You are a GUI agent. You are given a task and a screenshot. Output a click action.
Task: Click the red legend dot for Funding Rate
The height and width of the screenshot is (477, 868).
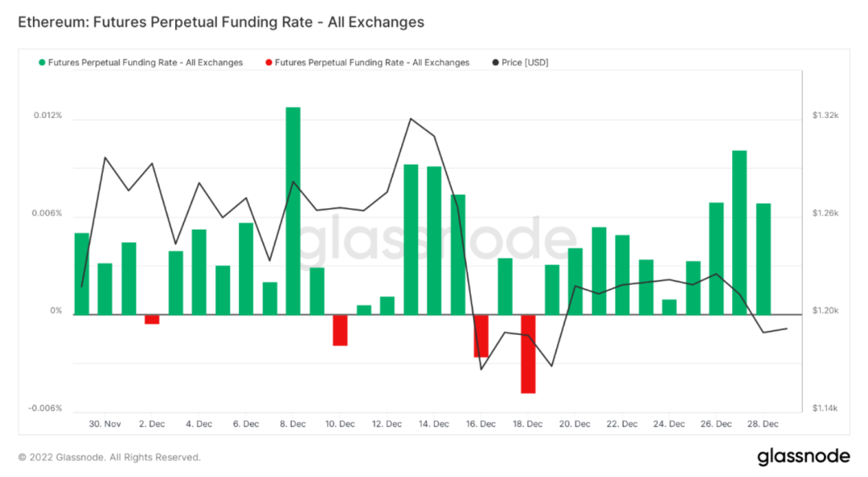[268, 63]
